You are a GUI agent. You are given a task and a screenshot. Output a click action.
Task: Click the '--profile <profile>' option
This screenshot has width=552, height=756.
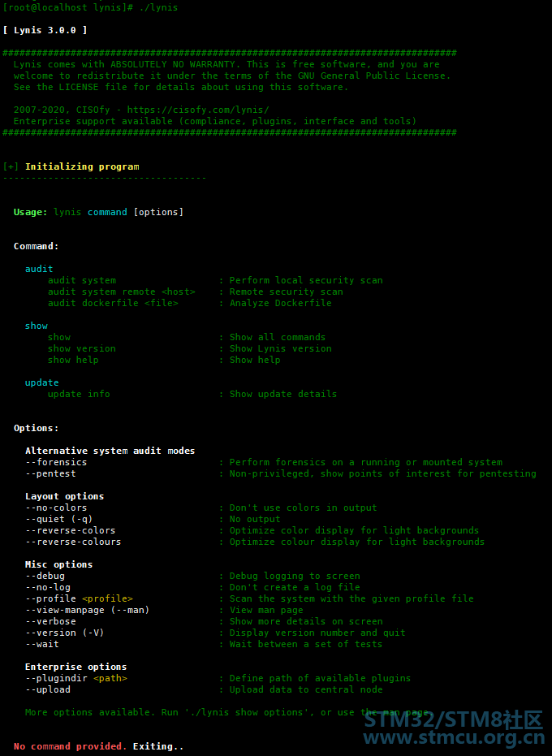click(79, 598)
